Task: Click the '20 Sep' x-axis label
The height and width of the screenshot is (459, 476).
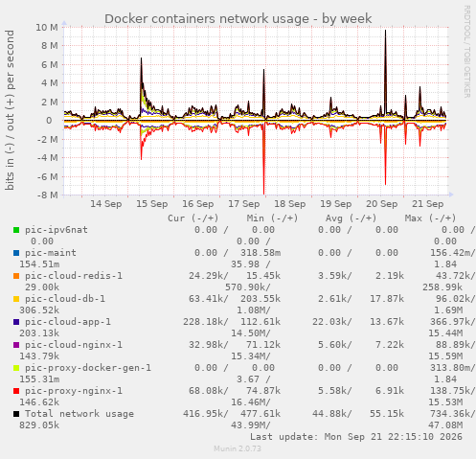Action: coord(382,204)
